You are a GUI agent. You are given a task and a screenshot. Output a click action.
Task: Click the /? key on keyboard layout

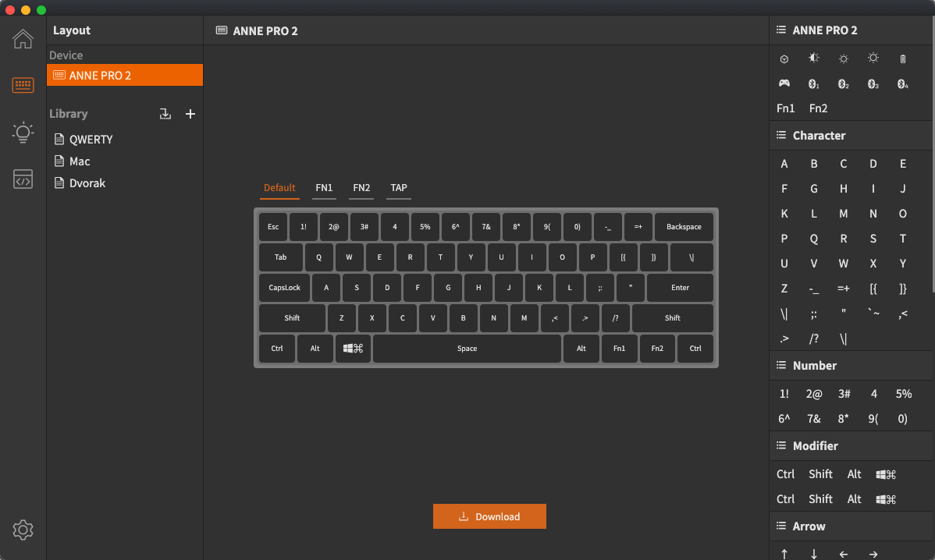point(615,318)
